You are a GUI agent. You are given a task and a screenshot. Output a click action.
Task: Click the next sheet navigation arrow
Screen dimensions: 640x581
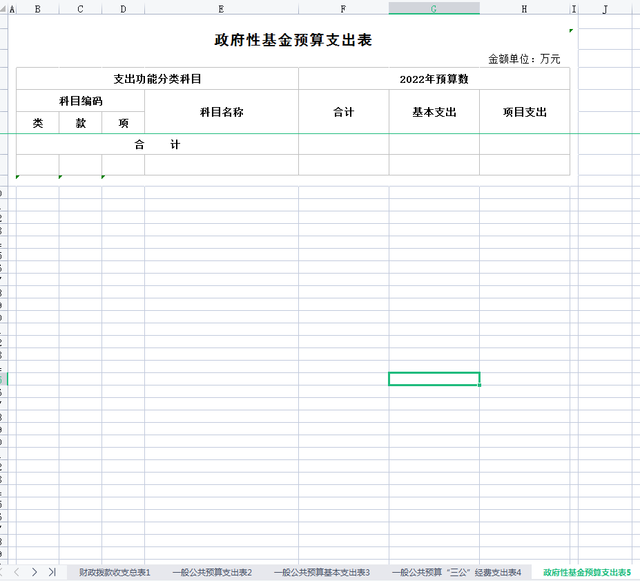(x=34, y=572)
